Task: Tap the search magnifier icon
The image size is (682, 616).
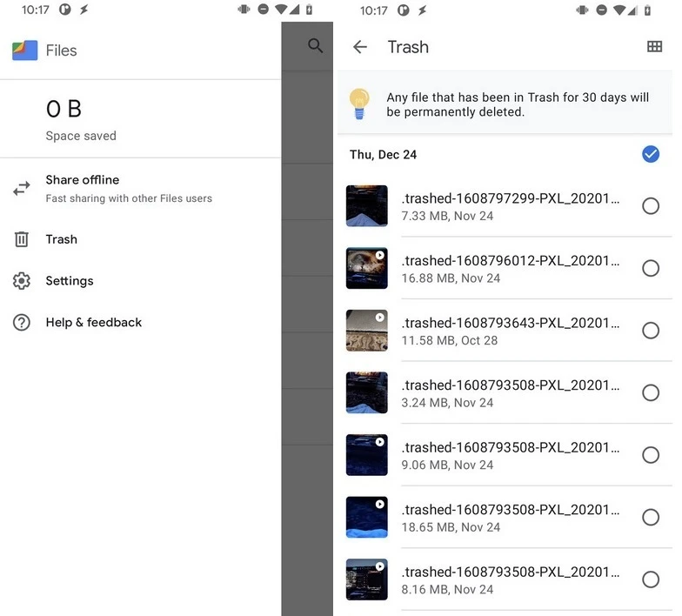Action: point(315,46)
